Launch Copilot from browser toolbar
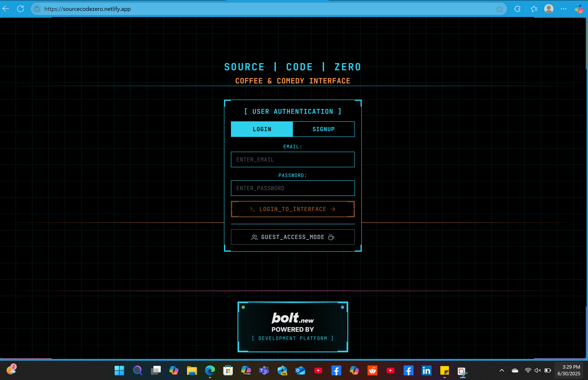588x380 pixels. pos(579,9)
